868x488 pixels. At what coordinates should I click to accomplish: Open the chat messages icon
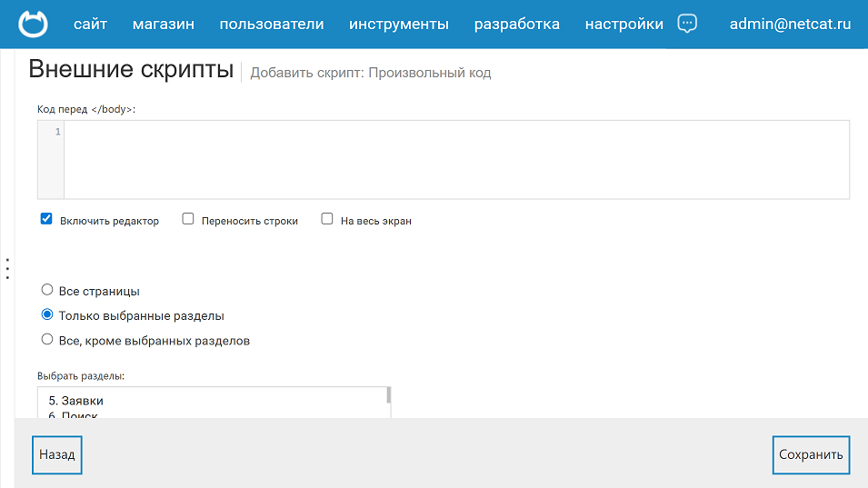tap(688, 25)
